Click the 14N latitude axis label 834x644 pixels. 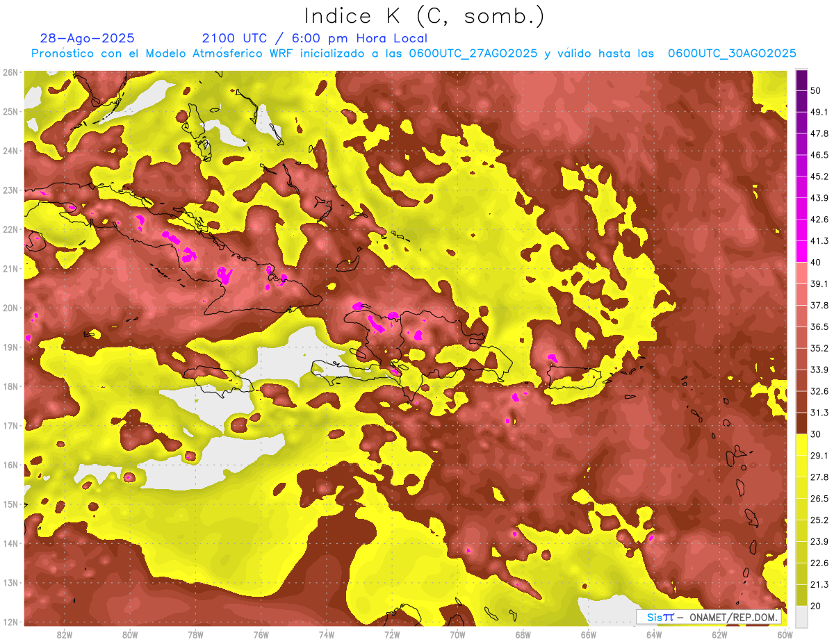[x=10, y=543]
